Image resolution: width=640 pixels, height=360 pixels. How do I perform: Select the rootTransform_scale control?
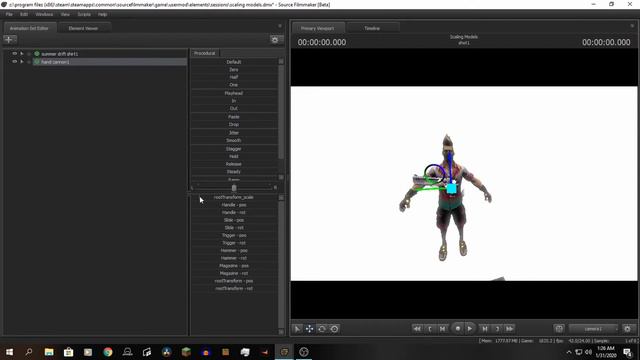point(234,197)
